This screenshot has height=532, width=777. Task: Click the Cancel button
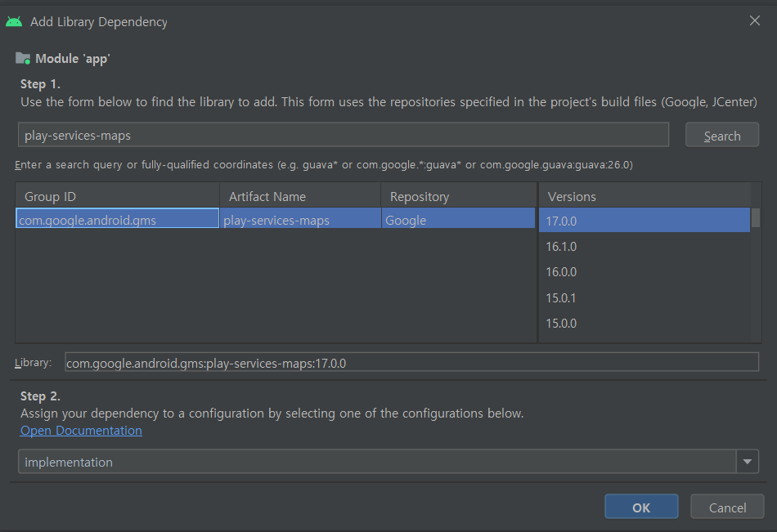pyautogui.click(x=727, y=507)
